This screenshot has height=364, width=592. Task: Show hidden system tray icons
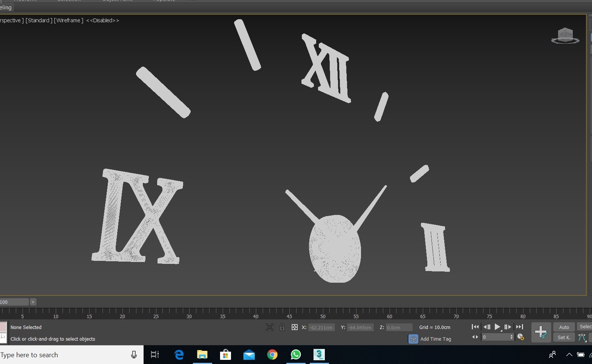[569, 355]
